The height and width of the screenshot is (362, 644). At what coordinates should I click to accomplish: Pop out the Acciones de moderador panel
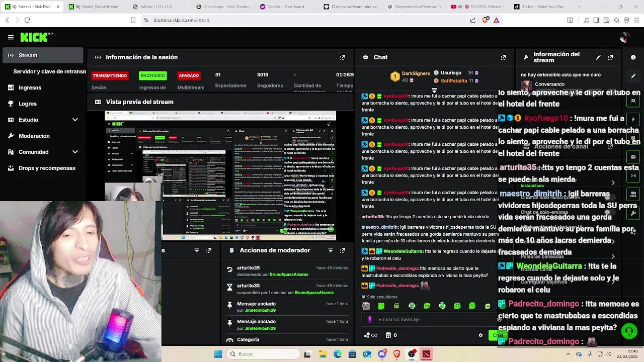click(343, 250)
